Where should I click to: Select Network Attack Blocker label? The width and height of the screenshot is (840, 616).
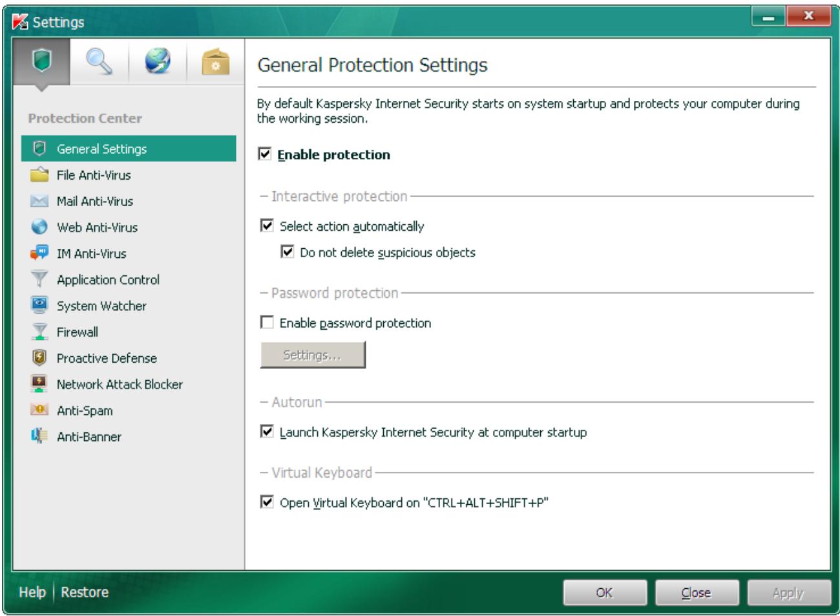[x=120, y=385]
